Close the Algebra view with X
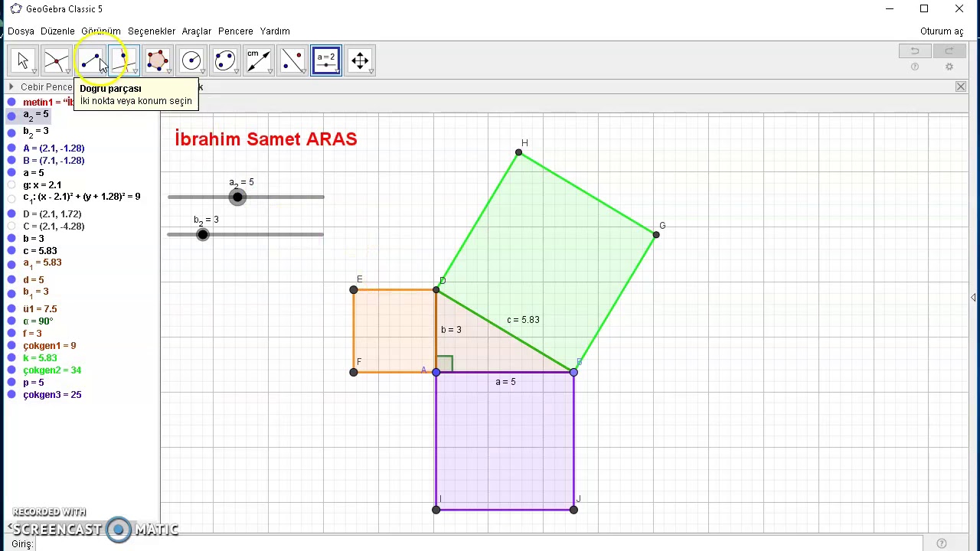The height and width of the screenshot is (551, 980). pyautogui.click(x=961, y=87)
